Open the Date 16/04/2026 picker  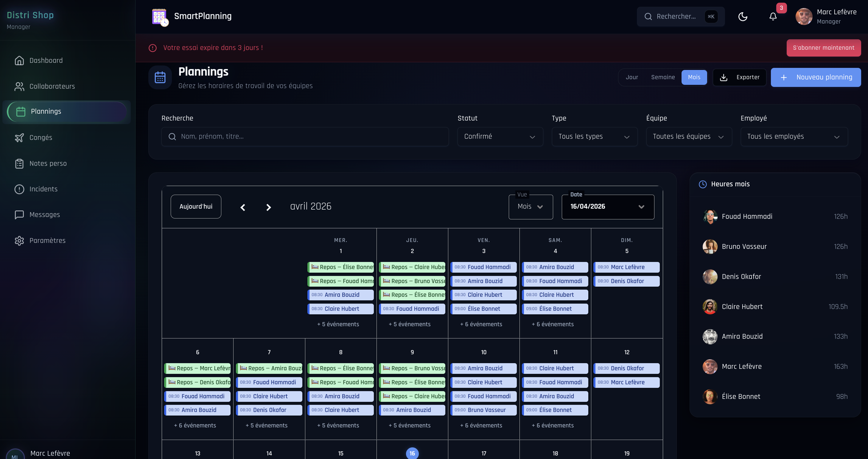click(608, 207)
